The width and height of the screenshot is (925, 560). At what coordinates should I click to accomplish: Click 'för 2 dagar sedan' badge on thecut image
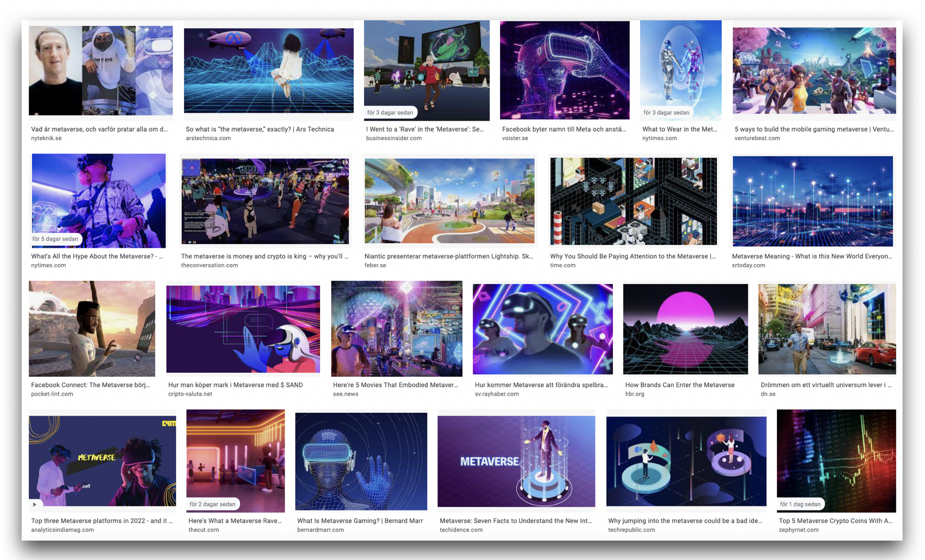click(x=212, y=505)
